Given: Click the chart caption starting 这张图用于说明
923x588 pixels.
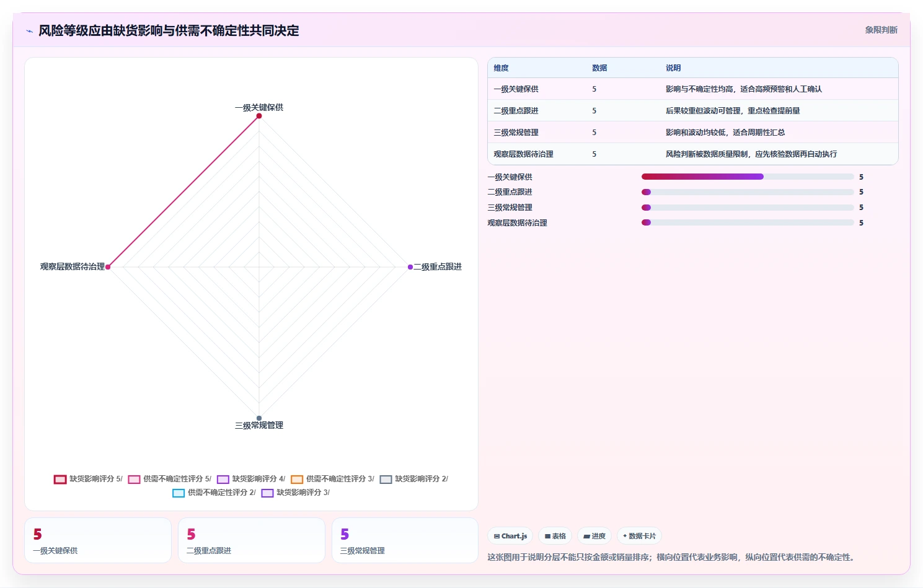Looking at the screenshot, I should pyautogui.click(x=672, y=558).
